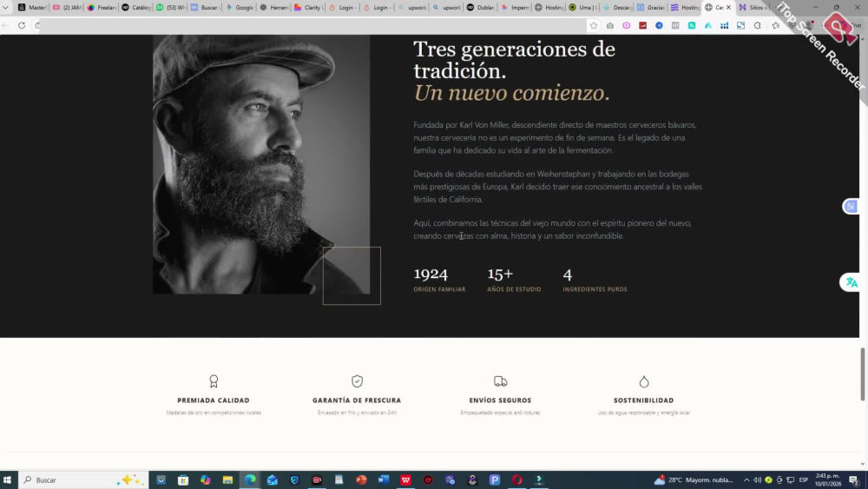Image resolution: width=868 pixels, height=489 pixels.
Task: Click the '1924' origen familiar statistic
Action: pos(439,280)
